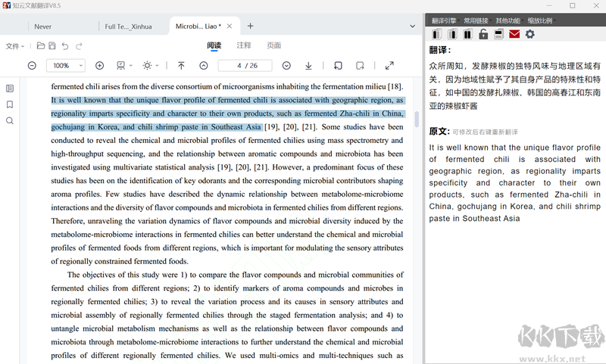This screenshot has height=364, width=606.
Task: Jump to first page with top arrow
Action: pyautogui.click(x=181, y=66)
